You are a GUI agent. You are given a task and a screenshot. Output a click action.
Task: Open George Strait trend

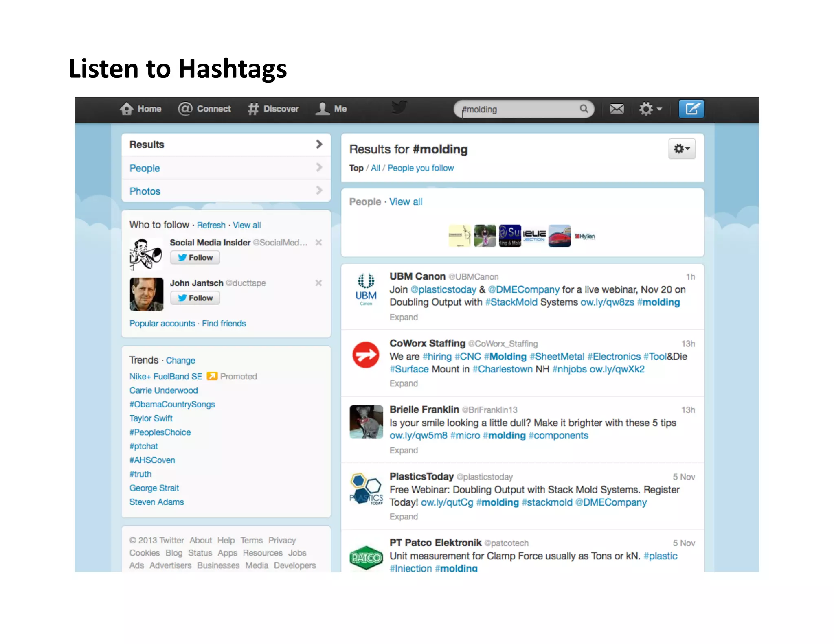154,488
